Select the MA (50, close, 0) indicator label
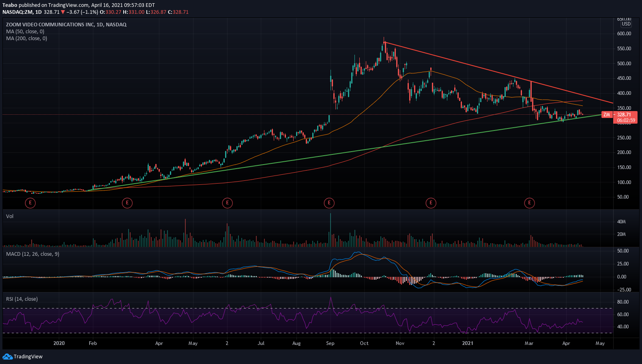 pyautogui.click(x=25, y=32)
